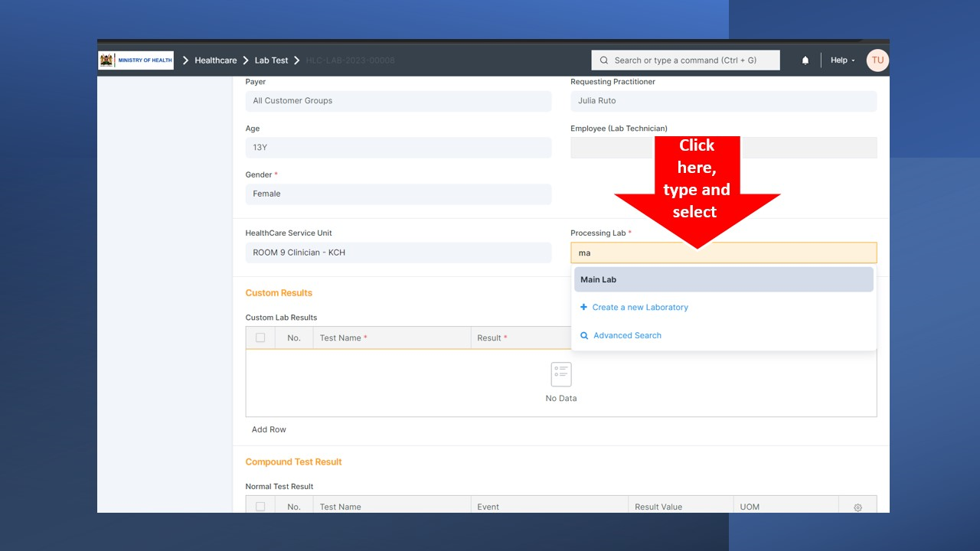This screenshot has height=551, width=980.
Task: Click the Result Value column header
Action: coord(681,507)
